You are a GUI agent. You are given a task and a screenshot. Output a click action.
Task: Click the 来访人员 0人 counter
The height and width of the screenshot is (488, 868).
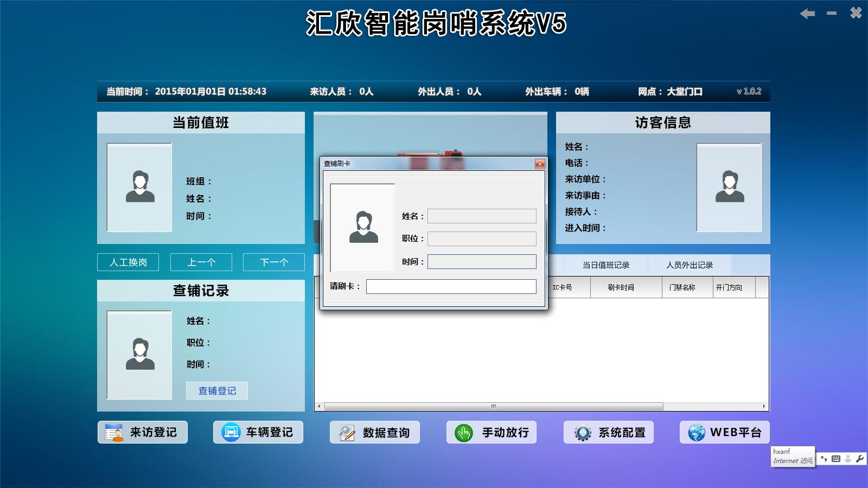[x=342, y=92]
